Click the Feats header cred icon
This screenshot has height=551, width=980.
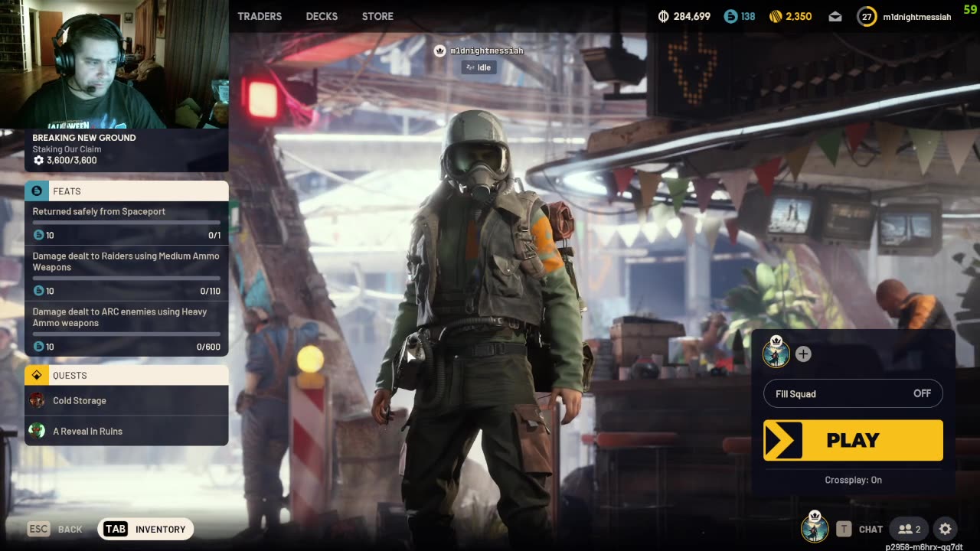[x=37, y=191]
